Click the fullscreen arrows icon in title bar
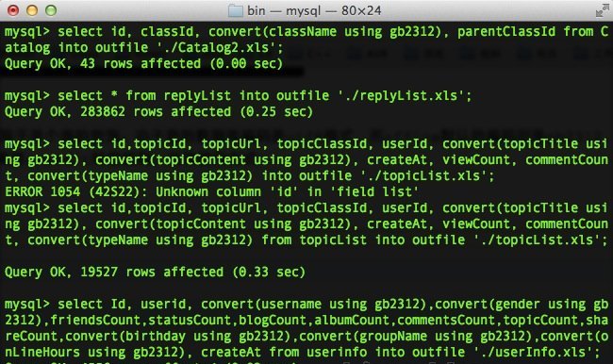The height and width of the screenshot is (364, 613). coord(602,10)
